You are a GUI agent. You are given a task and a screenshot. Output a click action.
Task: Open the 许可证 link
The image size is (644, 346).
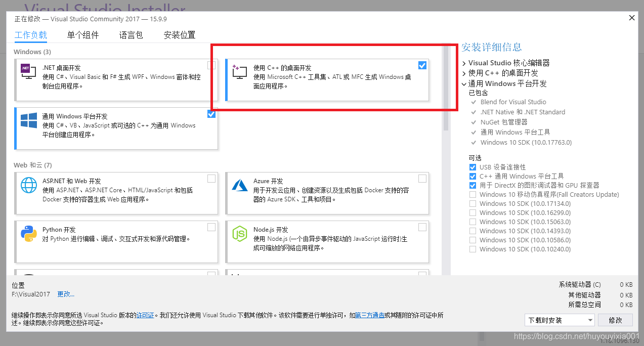(x=145, y=315)
